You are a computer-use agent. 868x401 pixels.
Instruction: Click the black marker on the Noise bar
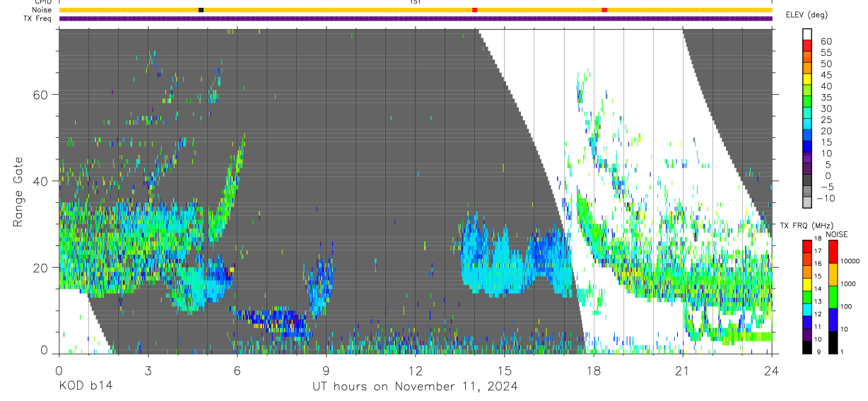[x=201, y=10]
